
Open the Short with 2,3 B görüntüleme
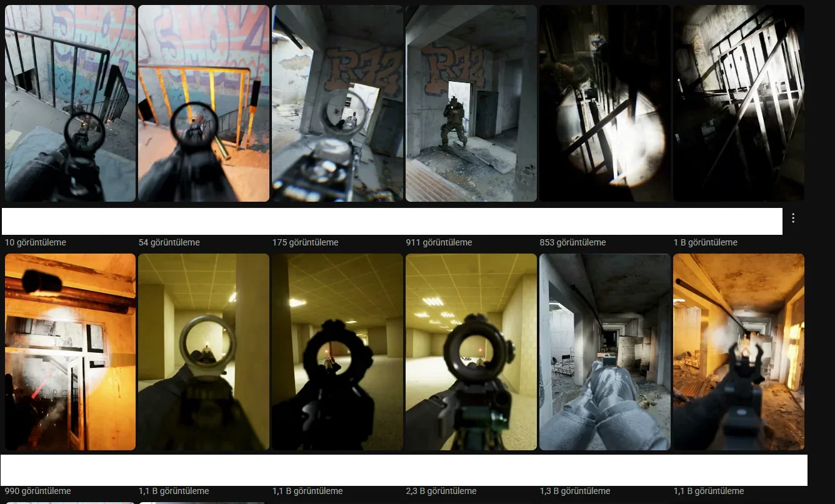click(x=471, y=352)
